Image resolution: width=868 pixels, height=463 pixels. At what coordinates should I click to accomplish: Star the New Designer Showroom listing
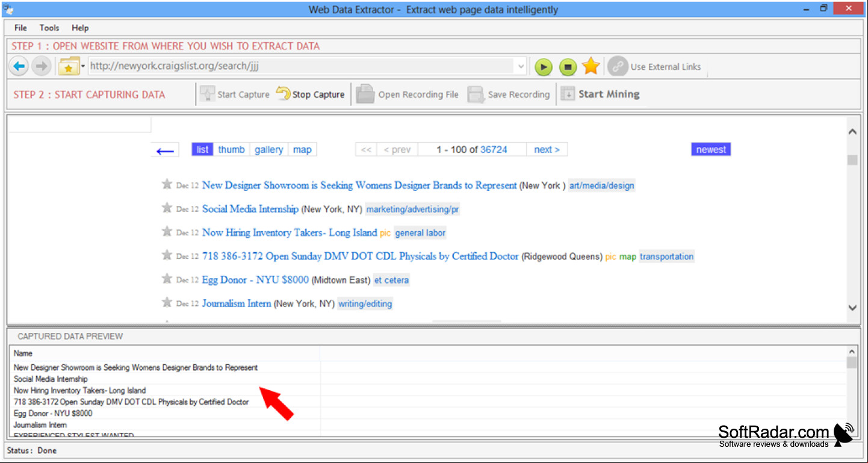tap(167, 184)
